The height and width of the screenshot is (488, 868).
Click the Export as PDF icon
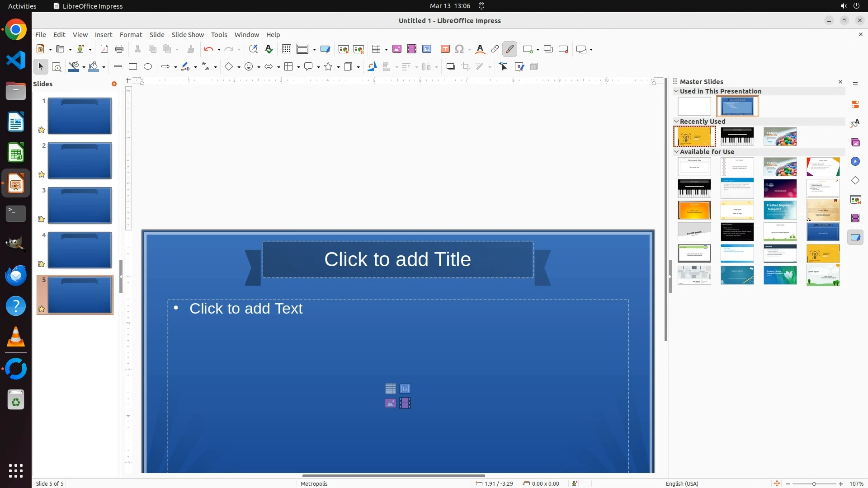click(104, 49)
